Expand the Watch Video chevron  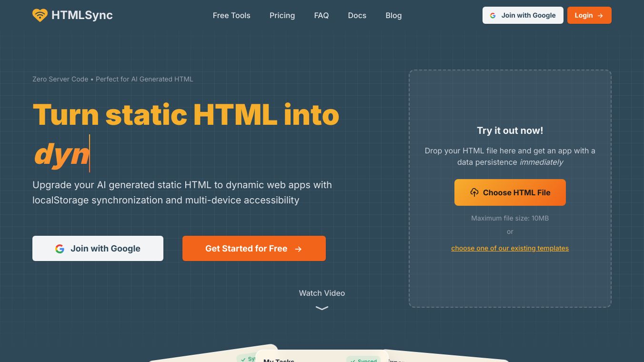click(322, 309)
